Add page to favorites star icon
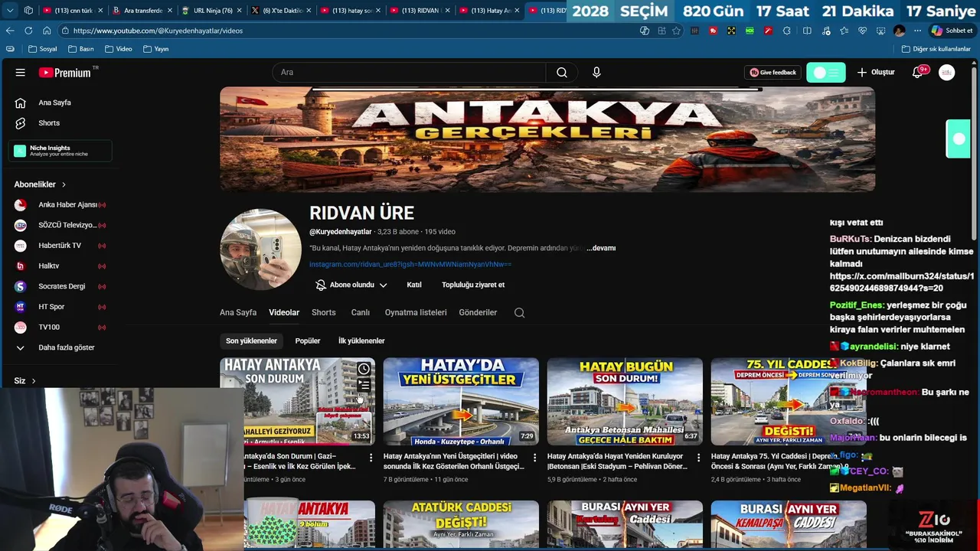Viewport: 980px width, 551px height. (x=676, y=31)
